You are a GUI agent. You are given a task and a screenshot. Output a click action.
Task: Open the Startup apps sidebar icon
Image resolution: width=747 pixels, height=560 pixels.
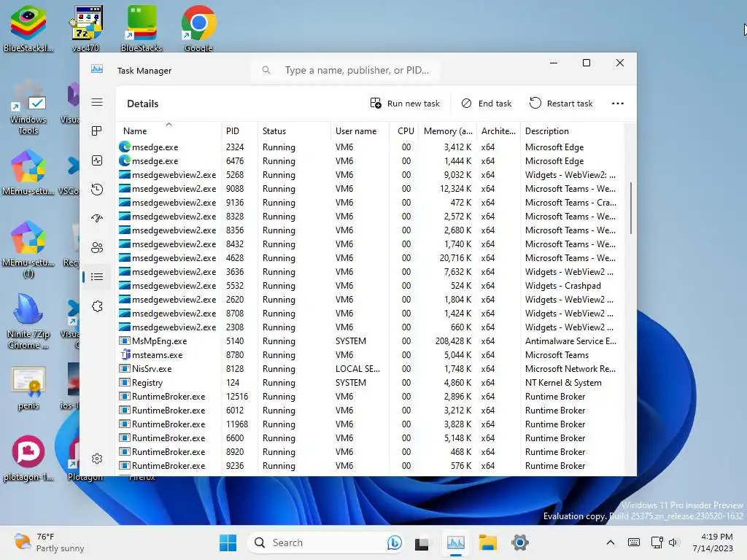97,219
